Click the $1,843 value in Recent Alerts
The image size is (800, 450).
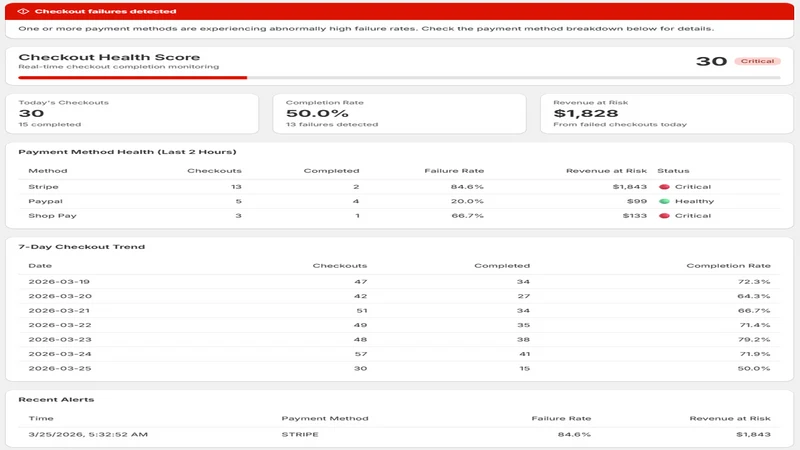pos(753,434)
